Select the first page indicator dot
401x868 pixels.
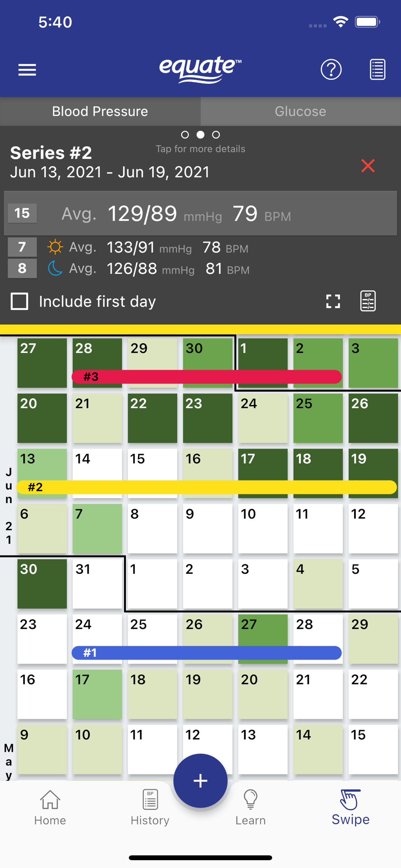coord(185,135)
